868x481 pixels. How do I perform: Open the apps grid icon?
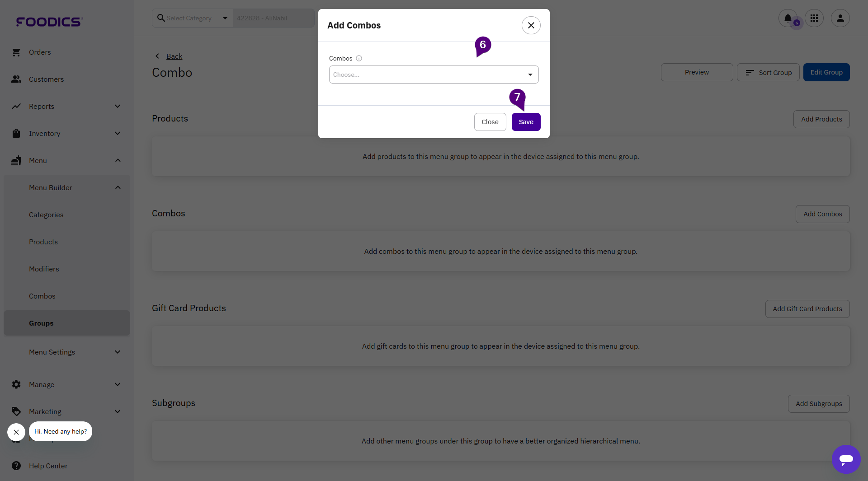(814, 18)
